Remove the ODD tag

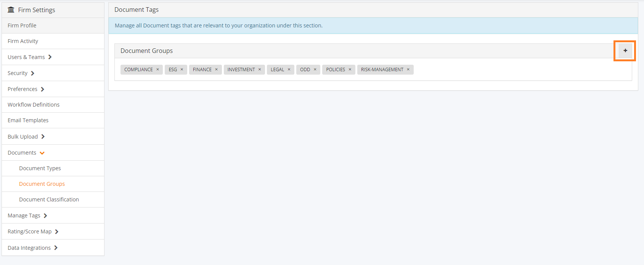pos(315,69)
